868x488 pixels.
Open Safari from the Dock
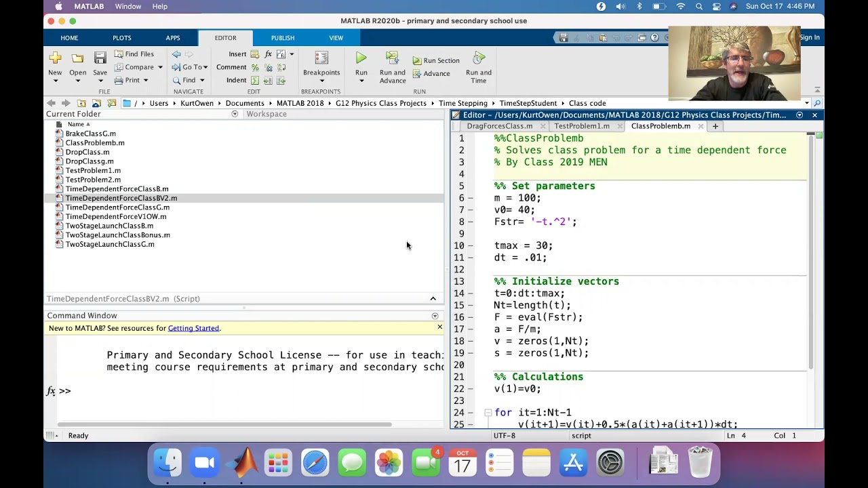point(315,463)
